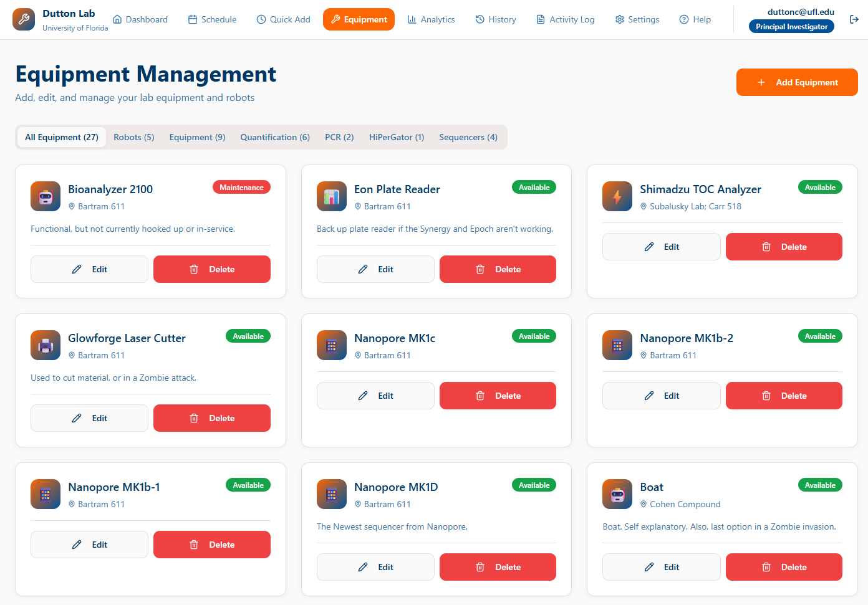Click the Eon Plate Reader chart icon
The width and height of the screenshot is (868, 605).
coord(332,196)
